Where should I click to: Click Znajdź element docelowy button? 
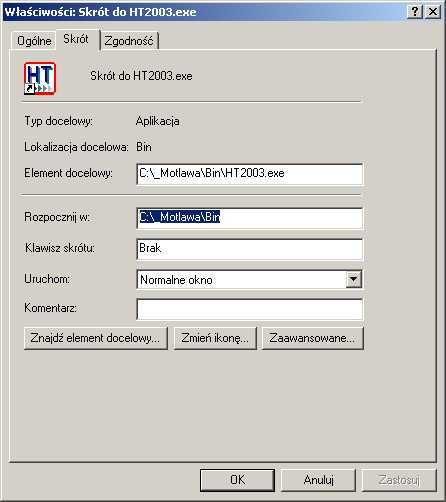pyautogui.click(x=96, y=338)
